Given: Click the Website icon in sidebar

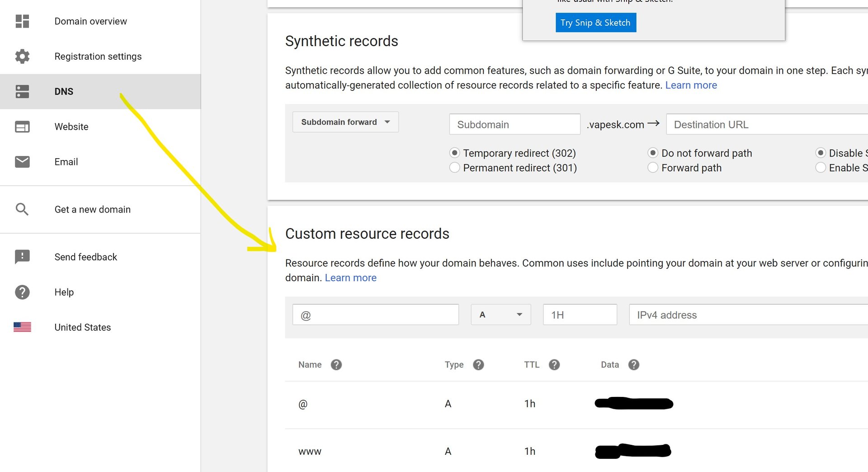Looking at the screenshot, I should click(x=22, y=127).
